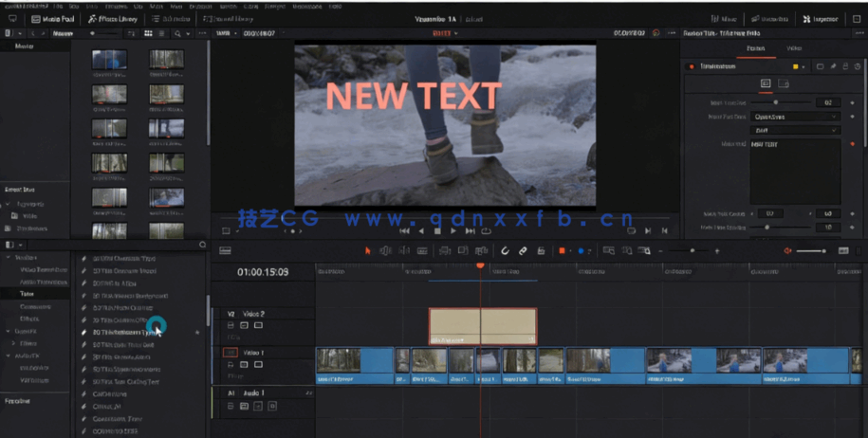This screenshot has height=438, width=868.
Task: Click the tan title clip on Video 2
Action: click(483, 326)
